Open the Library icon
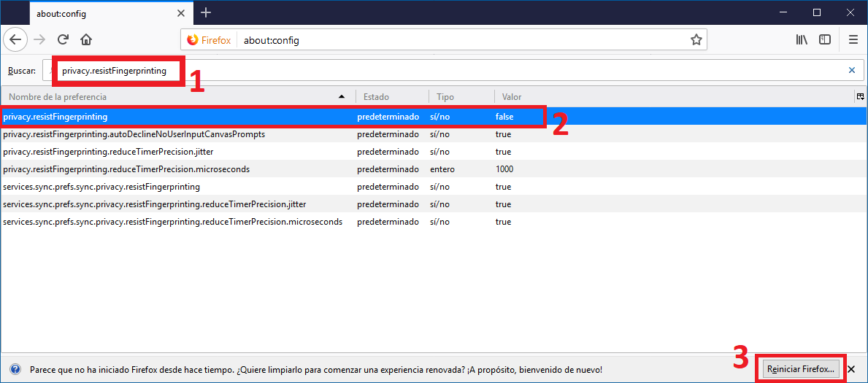 (x=802, y=40)
